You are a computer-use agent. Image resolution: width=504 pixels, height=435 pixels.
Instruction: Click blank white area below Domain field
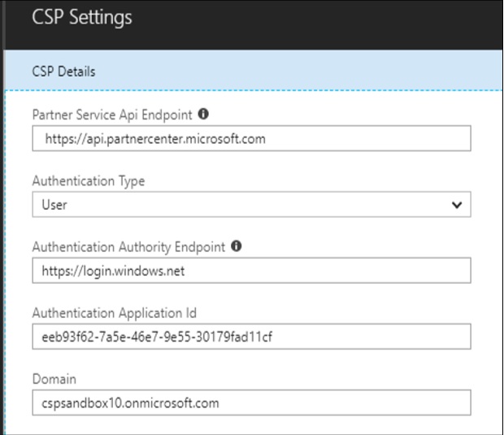252,425
